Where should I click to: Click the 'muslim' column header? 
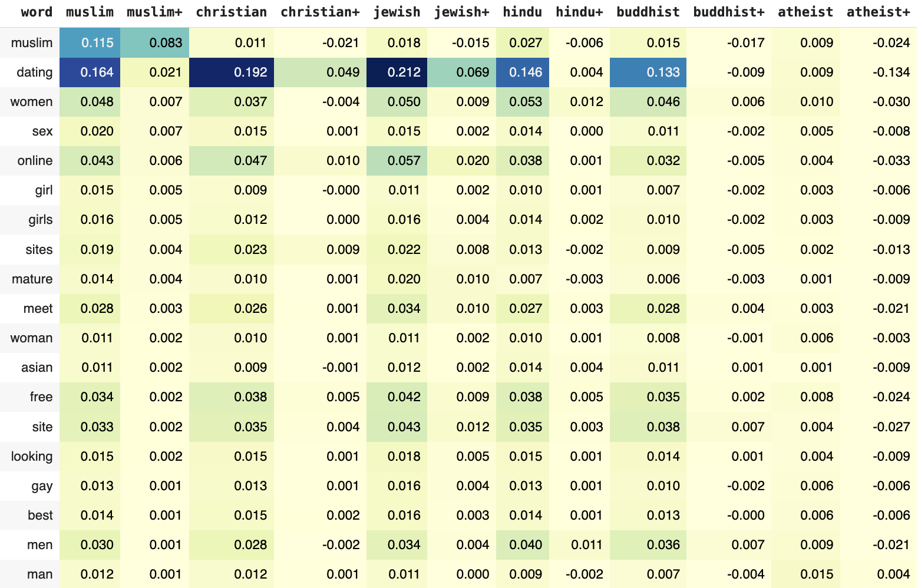(x=90, y=12)
